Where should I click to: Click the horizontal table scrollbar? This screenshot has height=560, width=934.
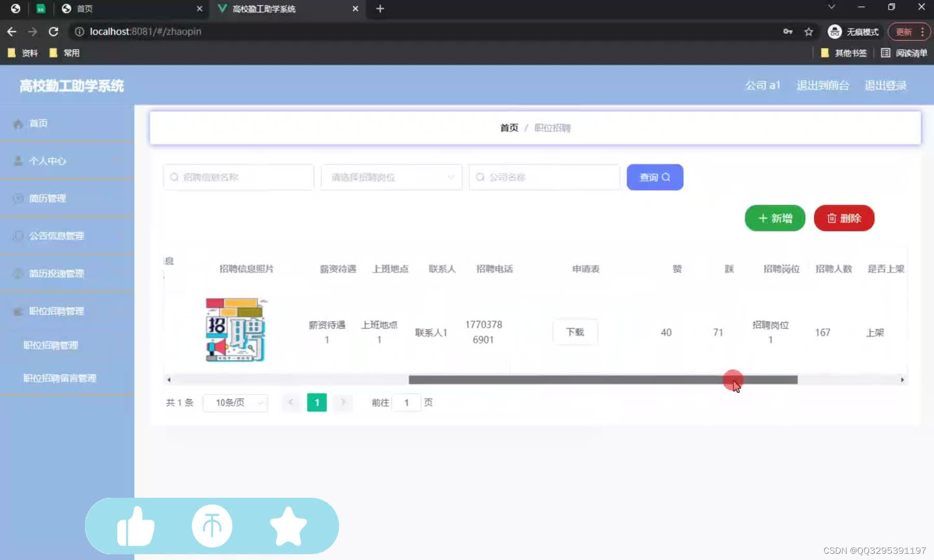[602, 380]
